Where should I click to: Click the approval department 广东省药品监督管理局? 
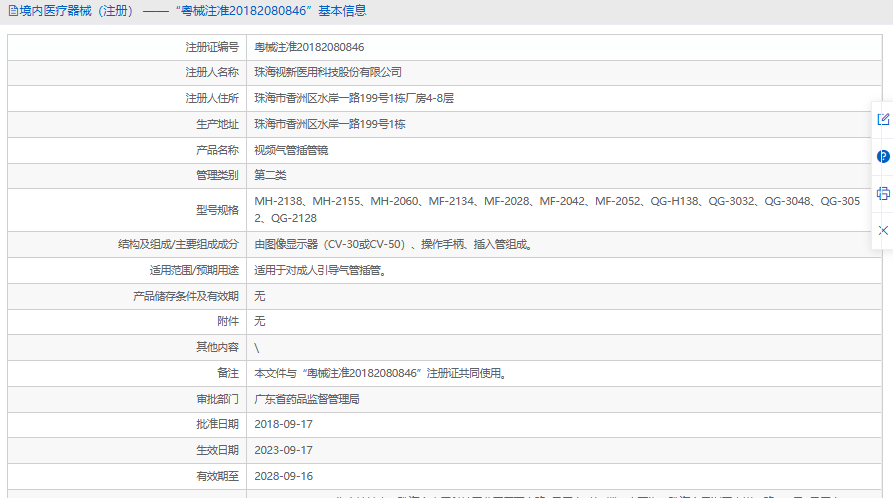coord(307,399)
